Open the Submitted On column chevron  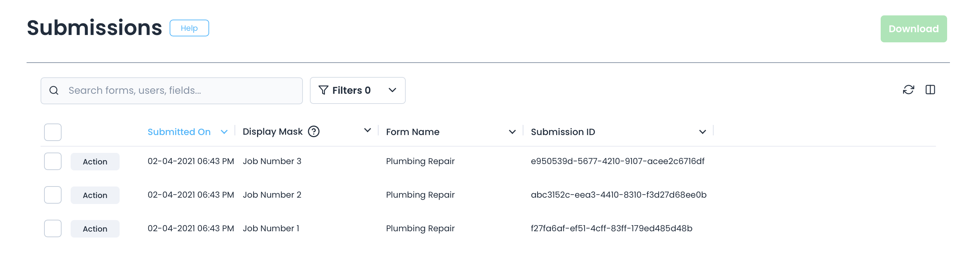point(224,132)
